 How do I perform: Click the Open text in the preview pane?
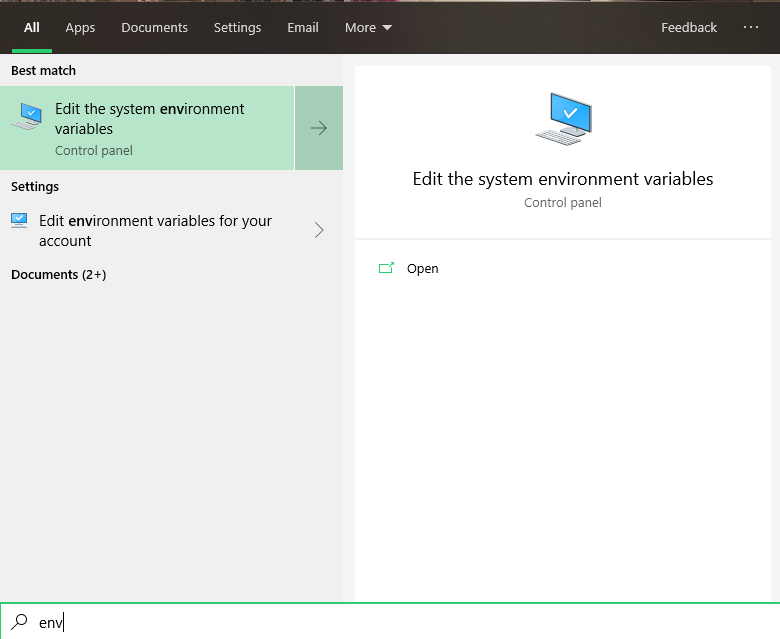(x=422, y=268)
